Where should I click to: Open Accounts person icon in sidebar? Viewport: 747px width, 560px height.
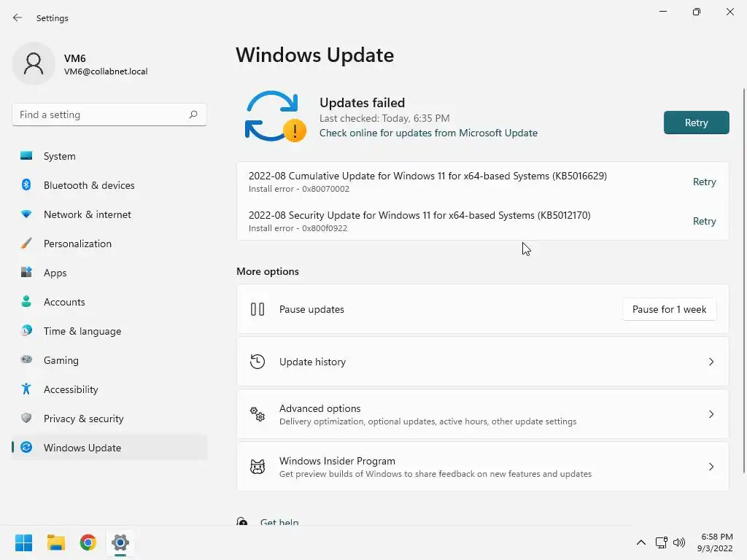click(x=26, y=301)
